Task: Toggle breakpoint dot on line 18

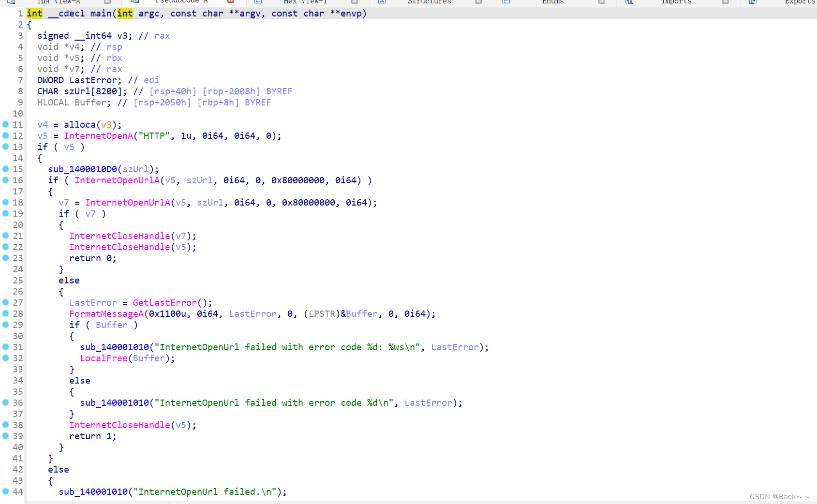Action: pyautogui.click(x=6, y=202)
